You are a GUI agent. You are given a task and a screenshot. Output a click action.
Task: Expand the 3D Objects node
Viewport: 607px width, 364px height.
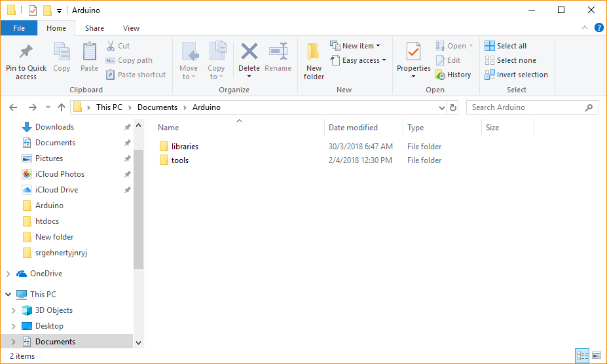pyautogui.click(x=14, y=310)
